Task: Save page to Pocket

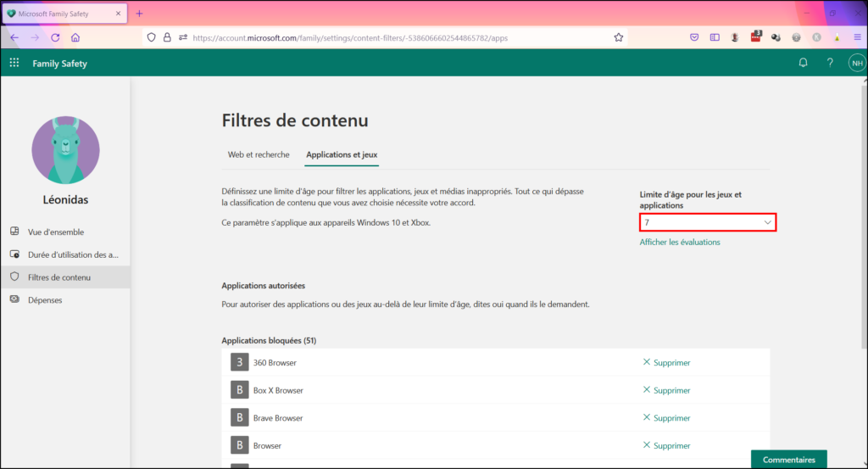Action: point(694,37)
